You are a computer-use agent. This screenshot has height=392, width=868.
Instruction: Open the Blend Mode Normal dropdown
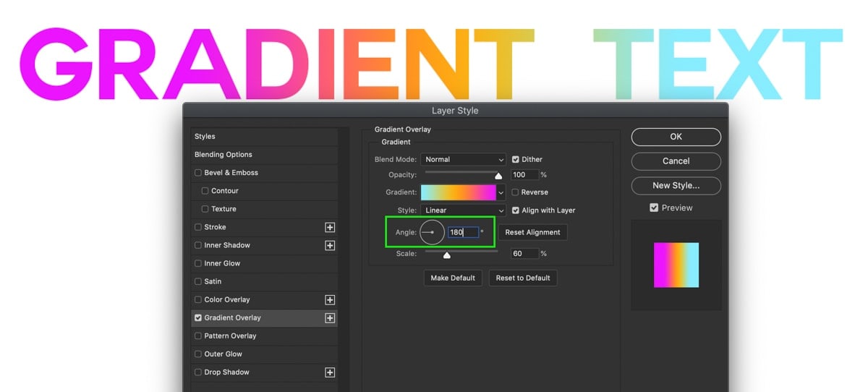[x=463, y=159]
